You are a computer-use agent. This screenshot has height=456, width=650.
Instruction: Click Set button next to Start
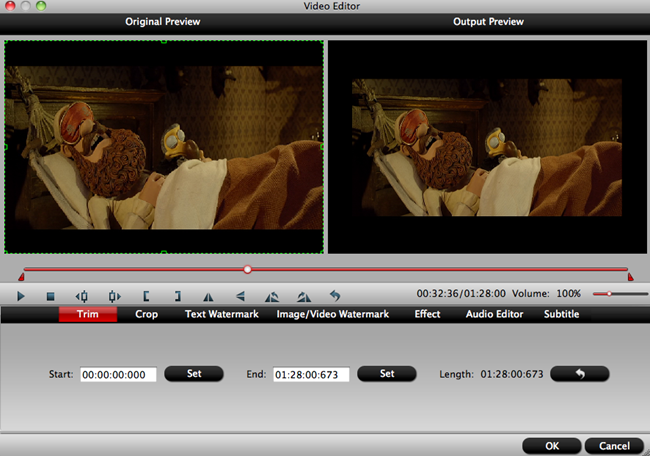(194, 374)
